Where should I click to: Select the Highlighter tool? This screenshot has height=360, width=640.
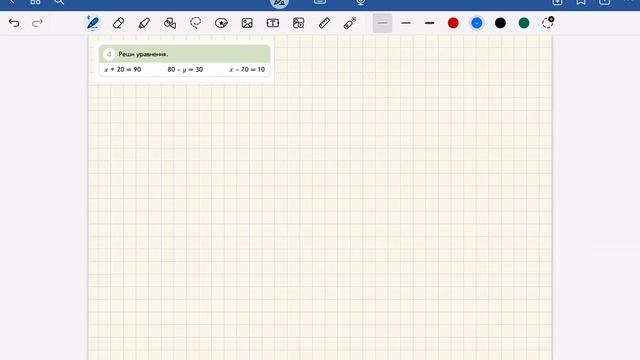[x=144, y=23]
